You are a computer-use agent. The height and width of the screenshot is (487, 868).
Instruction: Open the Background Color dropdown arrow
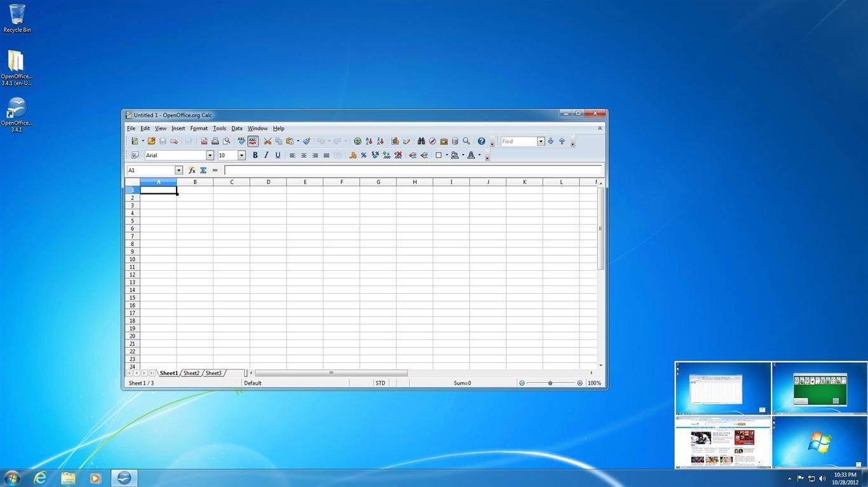click(x=463, y=155)
